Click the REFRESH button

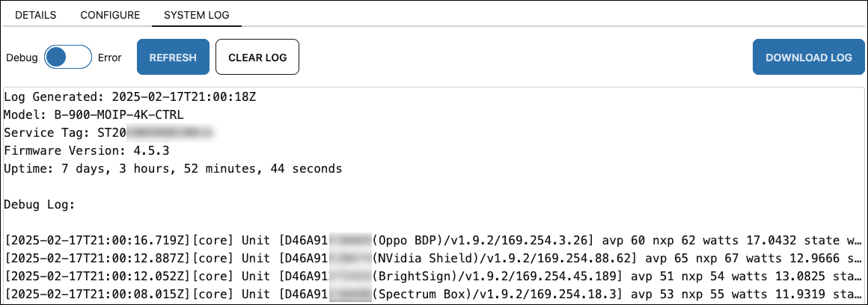pos(173,57)
